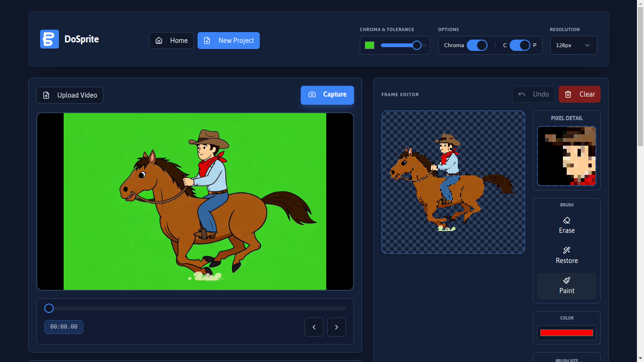Click the COLOR section label
The image size is (644, 362).
pos(567,318)
